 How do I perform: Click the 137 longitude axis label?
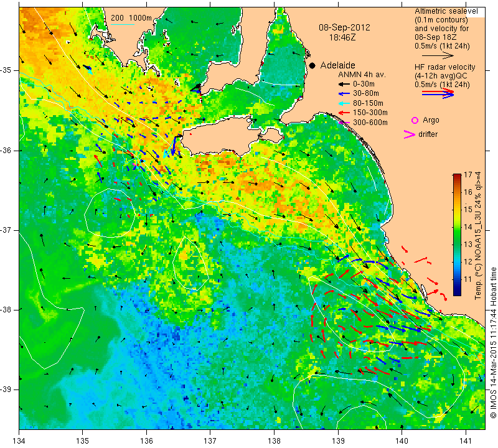pos(210,441)
